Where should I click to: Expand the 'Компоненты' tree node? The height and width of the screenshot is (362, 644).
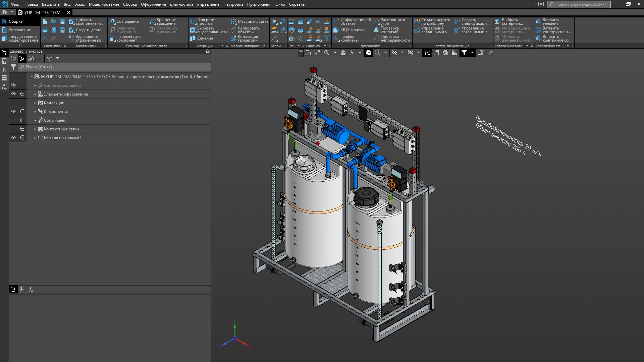[x=35, y=112]
